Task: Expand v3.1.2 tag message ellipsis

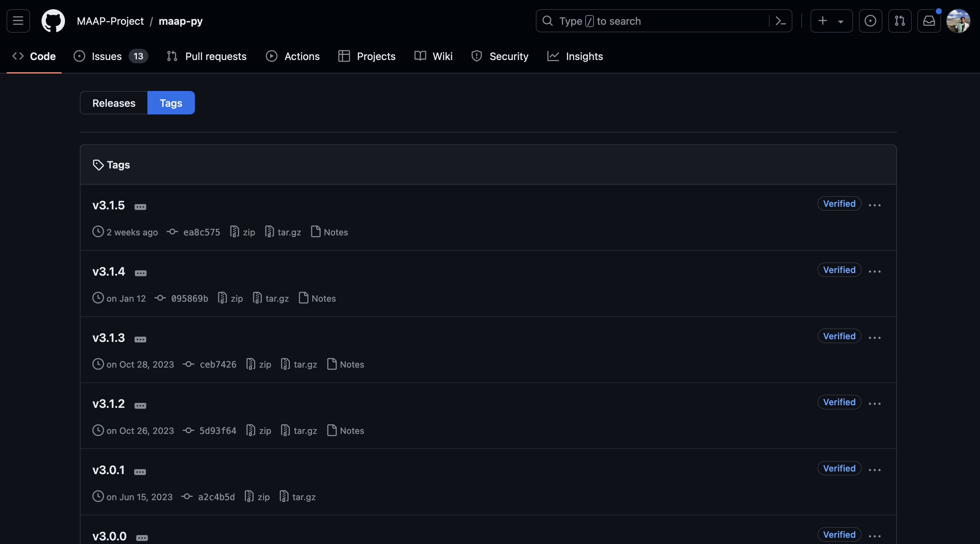Action: (x=140, y=405)
